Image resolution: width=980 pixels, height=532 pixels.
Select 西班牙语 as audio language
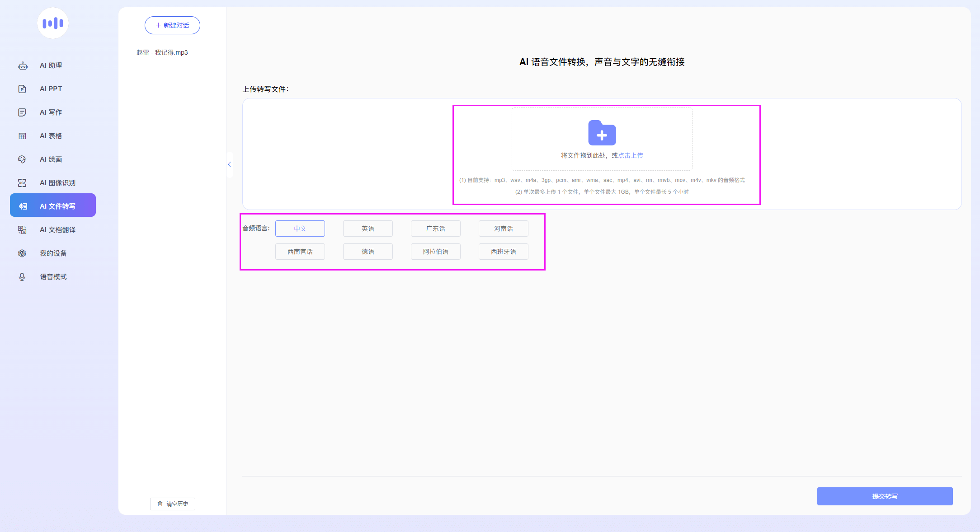point(503,252)
